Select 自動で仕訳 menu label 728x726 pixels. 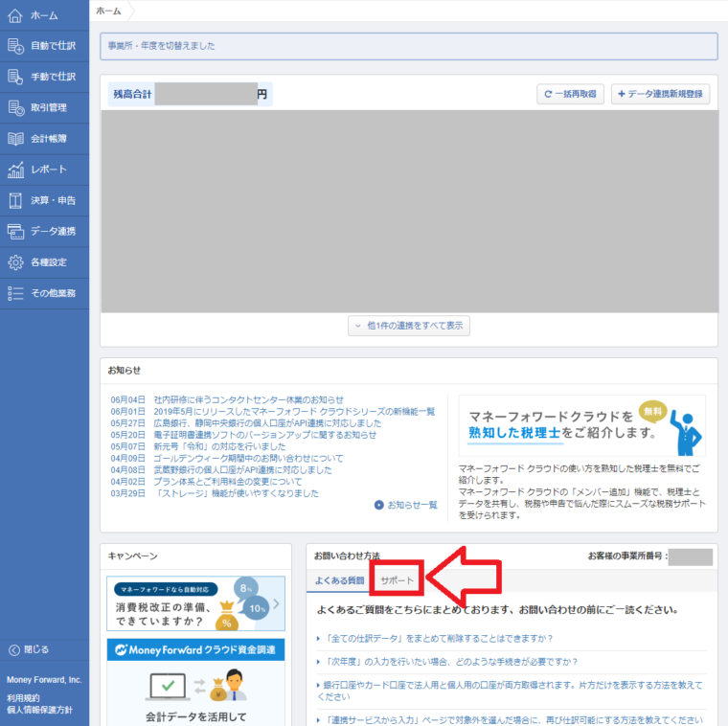53,46
